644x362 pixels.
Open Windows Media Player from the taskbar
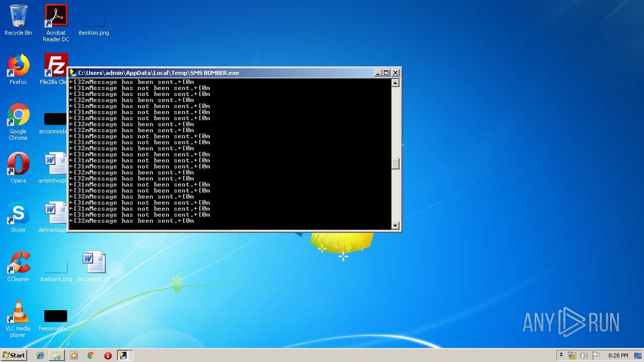coord(74,355)
